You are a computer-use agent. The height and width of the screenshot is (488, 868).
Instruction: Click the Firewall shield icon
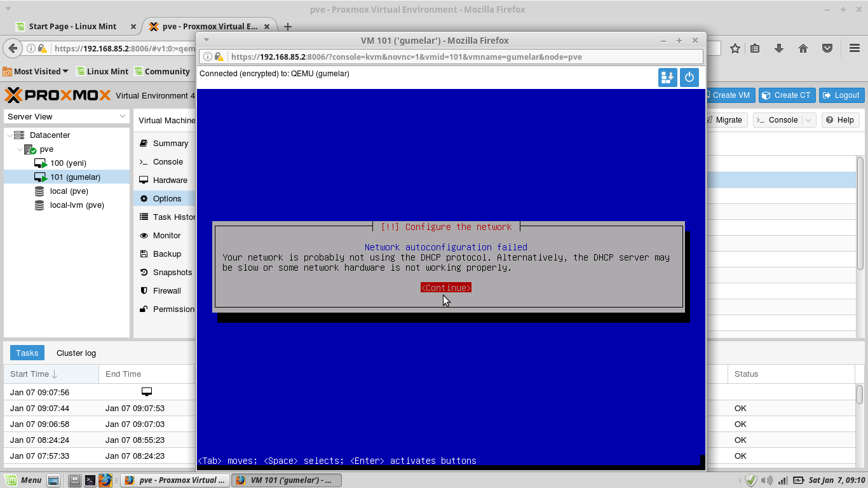click(144, 291)
